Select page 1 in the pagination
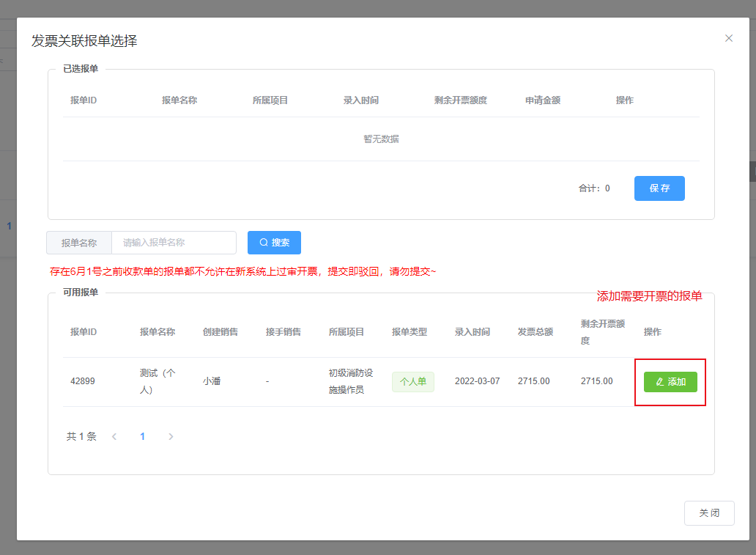This screenshot has height=555, width=756. (x=143, y=436)
